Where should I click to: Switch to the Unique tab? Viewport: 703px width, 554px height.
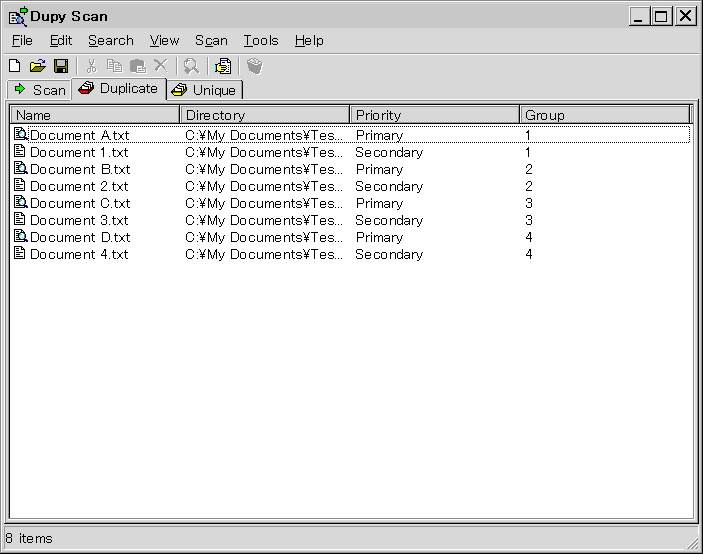(x=205, y=90)
